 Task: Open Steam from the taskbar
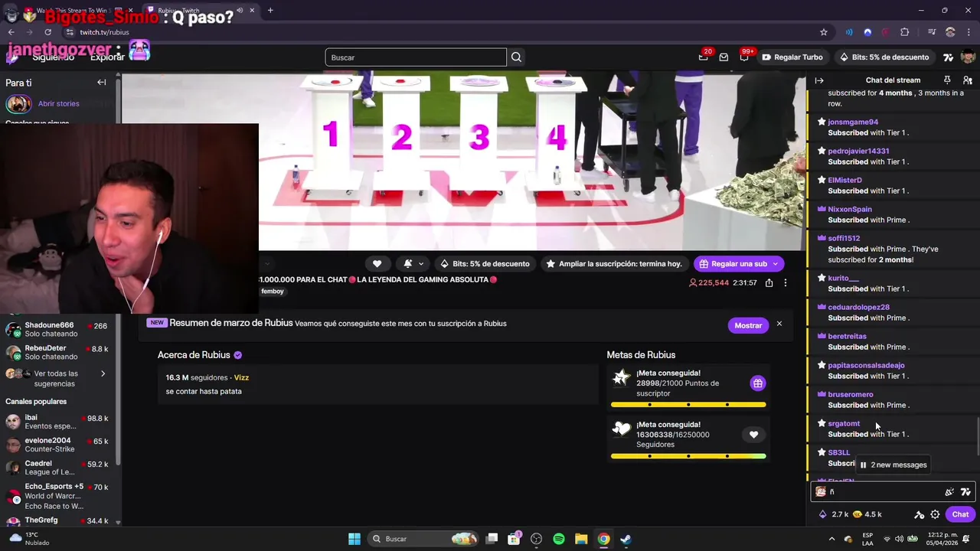[x=626, y=539]
